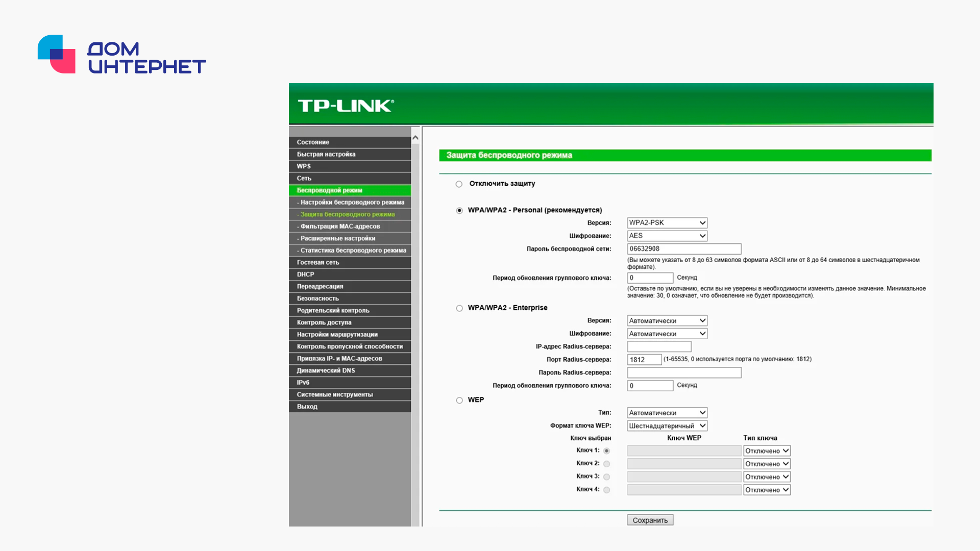
Task: Click the Radius server port field
Action: click(644, 360)
